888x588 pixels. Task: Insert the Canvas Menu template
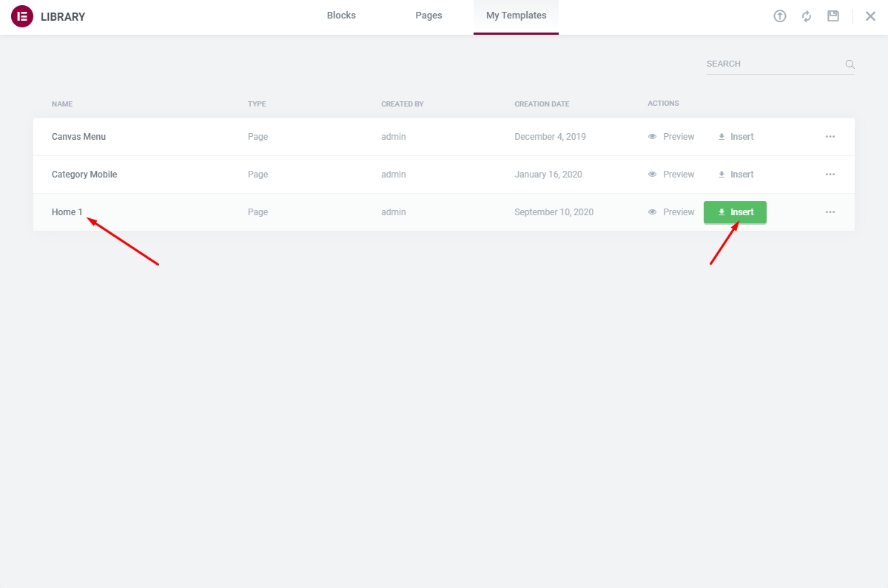click(x=736, y=137)
